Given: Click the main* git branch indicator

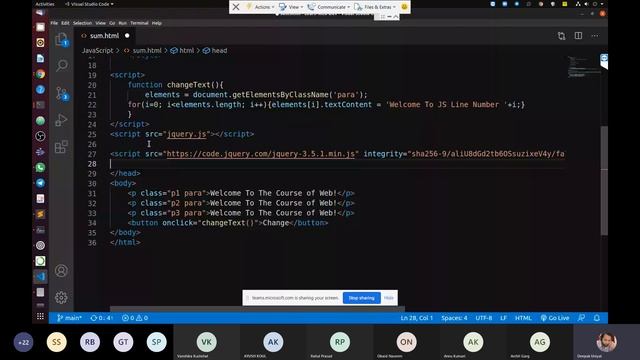Looking at the screenshot, I should click(69, 318).
